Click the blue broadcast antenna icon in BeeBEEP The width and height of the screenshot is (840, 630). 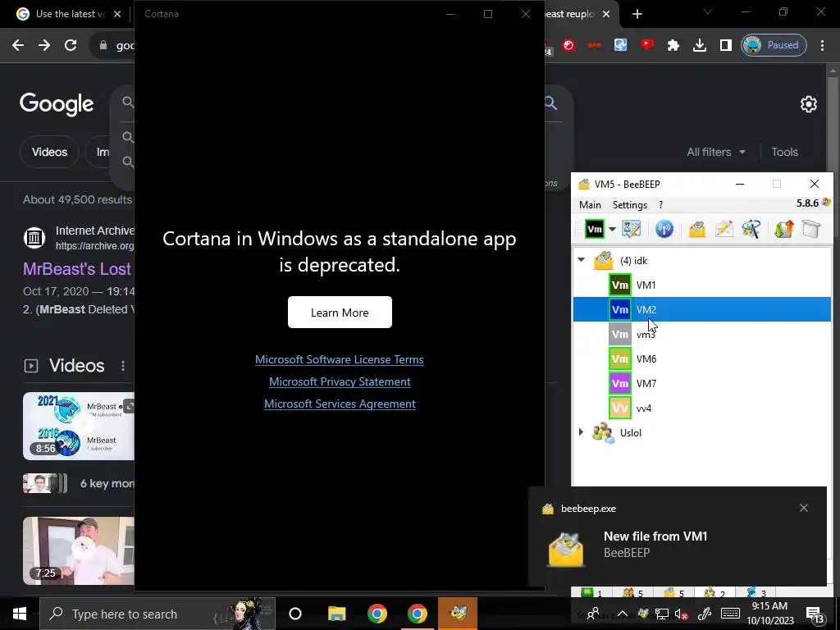tap(664, 230)
